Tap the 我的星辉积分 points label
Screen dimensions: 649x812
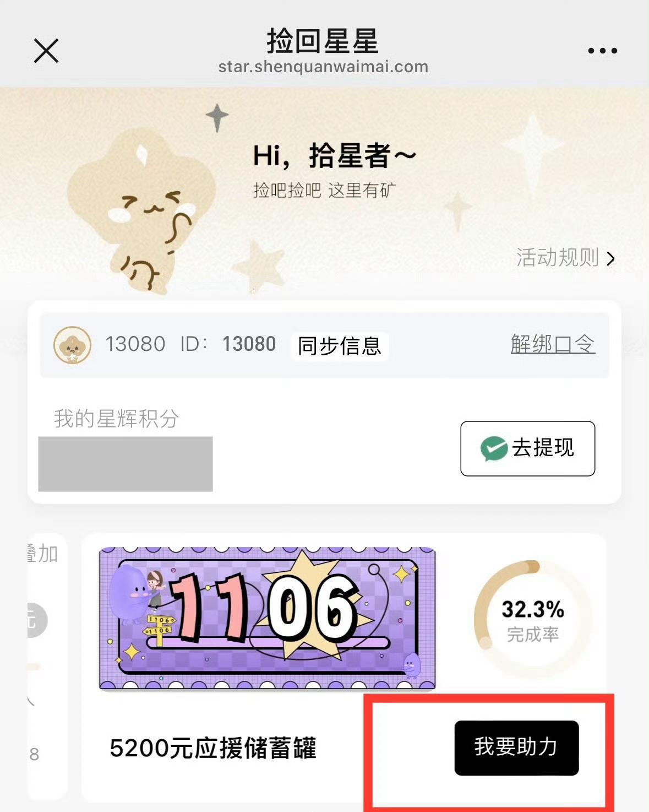[117, 419]
